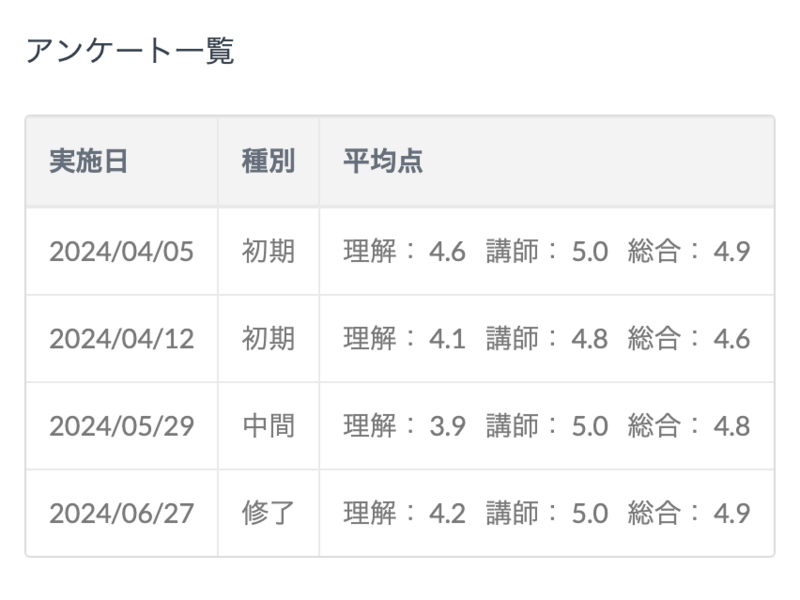Click 初期 in the 2024/04/05 row
Viewport: 800px width, 600px height.
(268, 251)
